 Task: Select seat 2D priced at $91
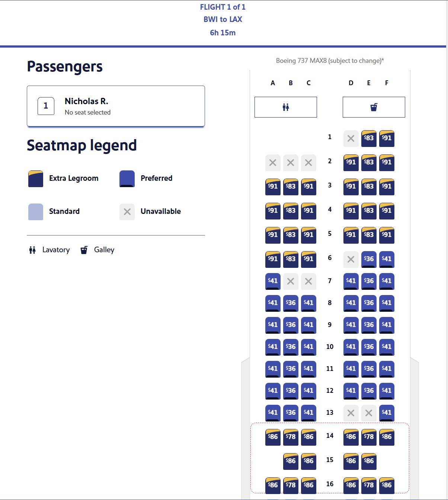[351, 163]
